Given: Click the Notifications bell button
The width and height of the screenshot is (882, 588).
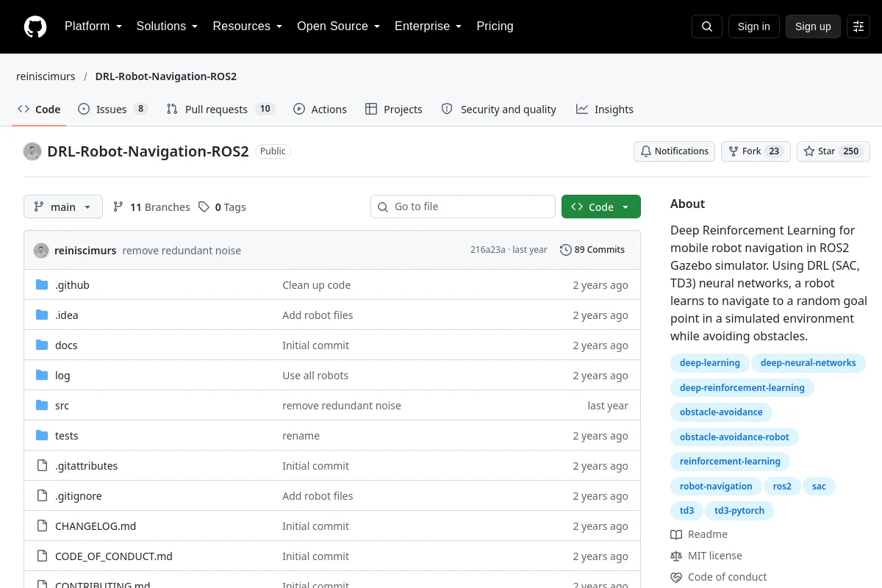Looking at the screenshot, I should (674, 151).
